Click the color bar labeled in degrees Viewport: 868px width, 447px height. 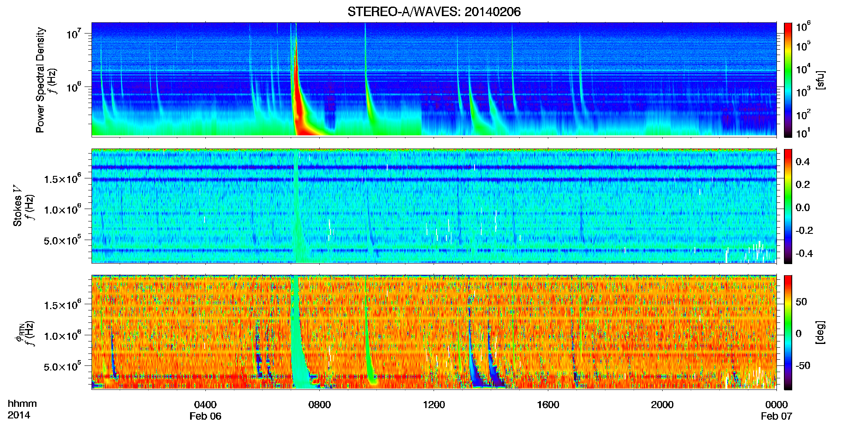click(788, 332)
